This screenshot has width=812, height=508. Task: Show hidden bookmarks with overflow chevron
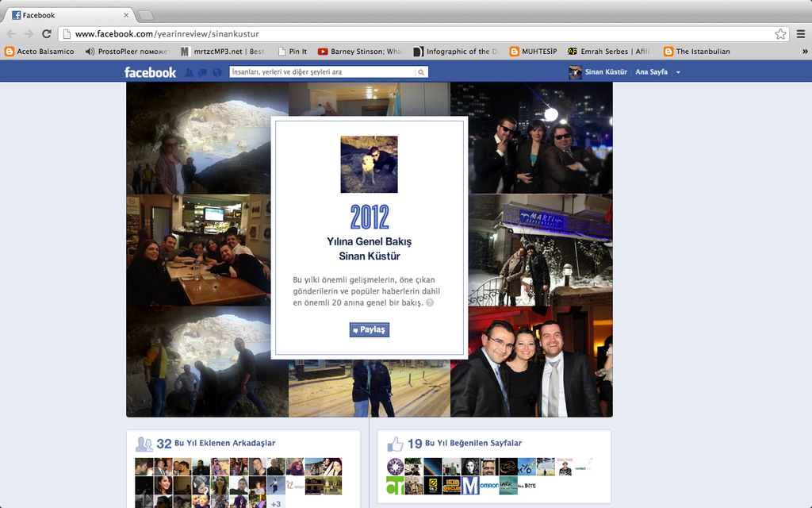click(804, 52)
